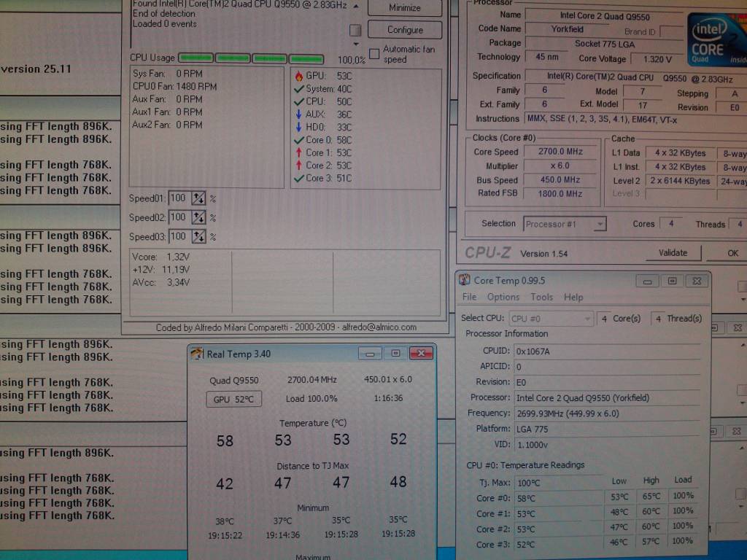747x560 pixels.
Task: Open Core Temp Help menu
Action: (x=573, y=297)
